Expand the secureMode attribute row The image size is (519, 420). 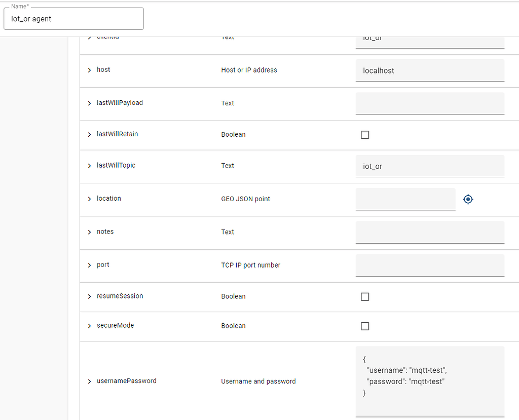click(89, 326)
